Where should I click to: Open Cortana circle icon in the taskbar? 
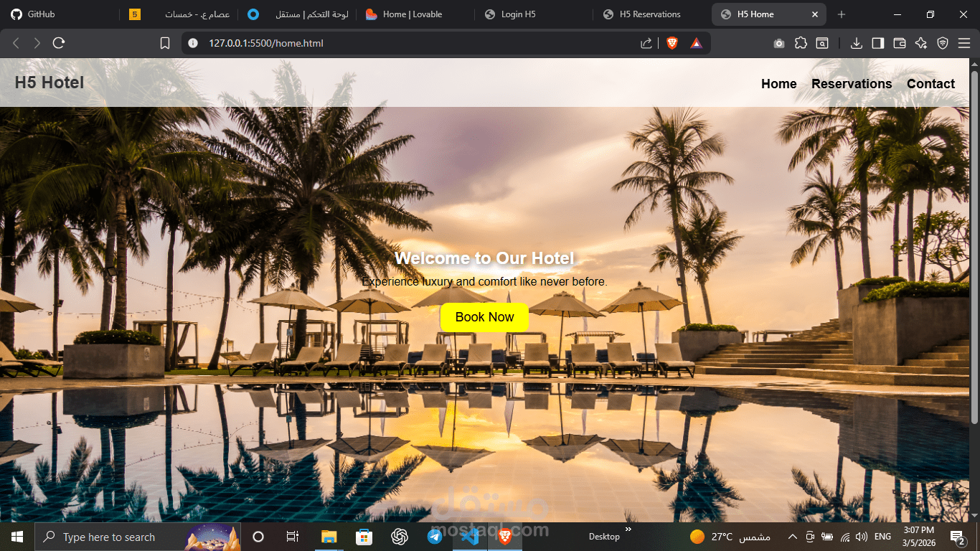point(258,537)
